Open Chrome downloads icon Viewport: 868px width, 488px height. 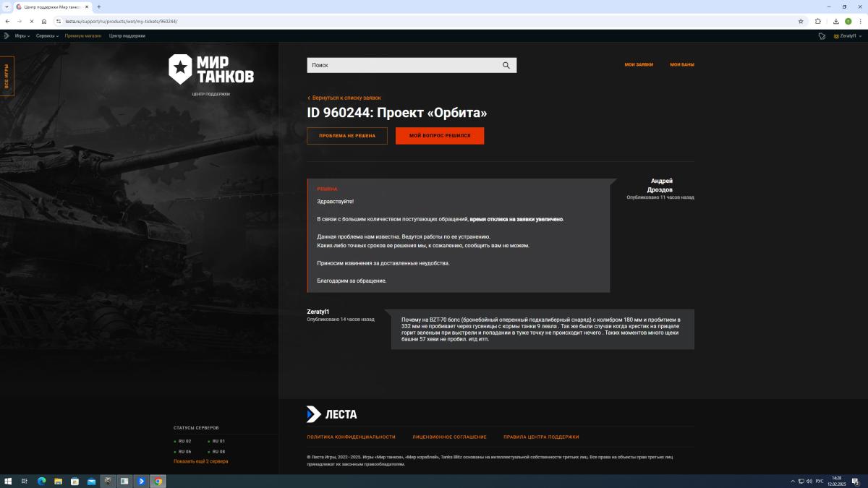(x=836, y=21)
